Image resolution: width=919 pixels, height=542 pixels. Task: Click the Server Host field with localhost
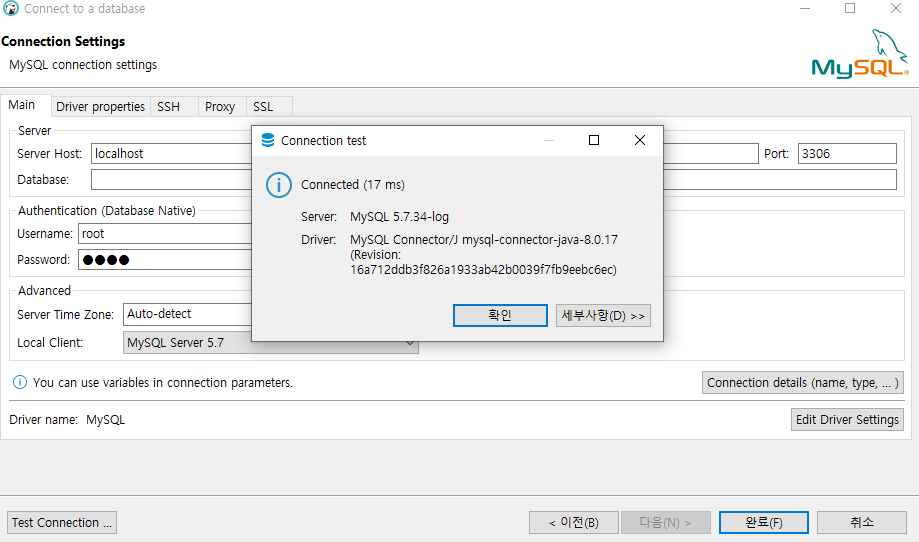click(172, 154)
